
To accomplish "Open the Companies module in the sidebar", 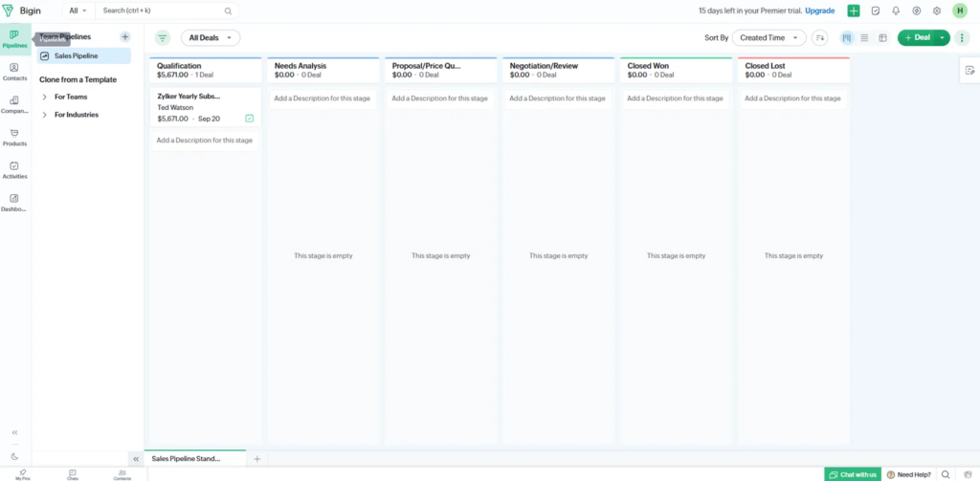I will click(14, 104).
